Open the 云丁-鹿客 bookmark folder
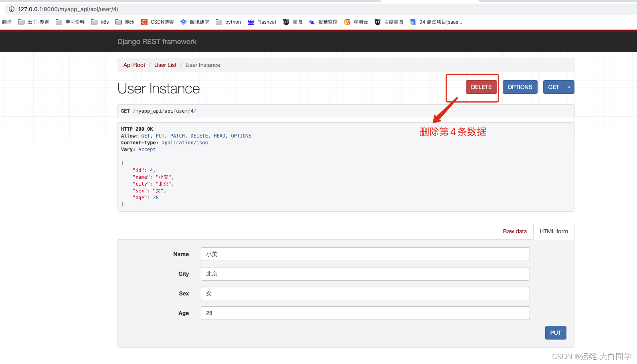Screen dimensions: 637x364 pyautogui.click(x=34, y=22)
